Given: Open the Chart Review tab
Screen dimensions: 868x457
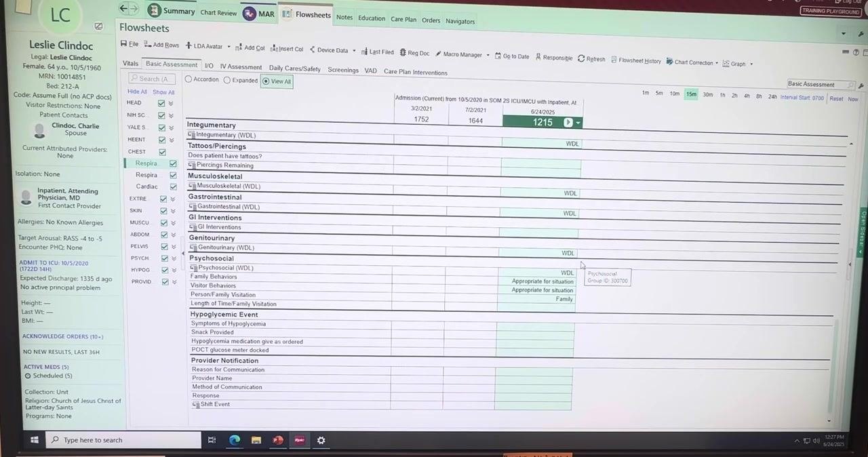Looking at the screenshot, I should (218, 13).
